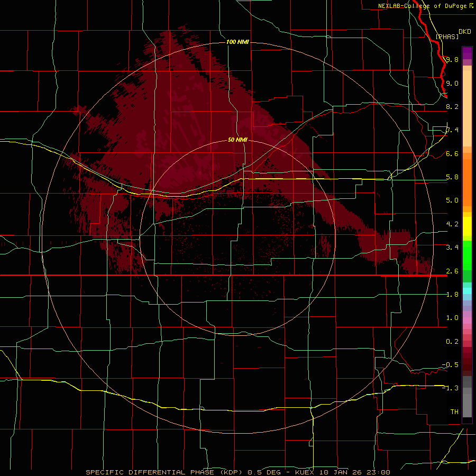The image size is (476, 476).
Task: Click the 1.0 scale value
Action: 452,318
